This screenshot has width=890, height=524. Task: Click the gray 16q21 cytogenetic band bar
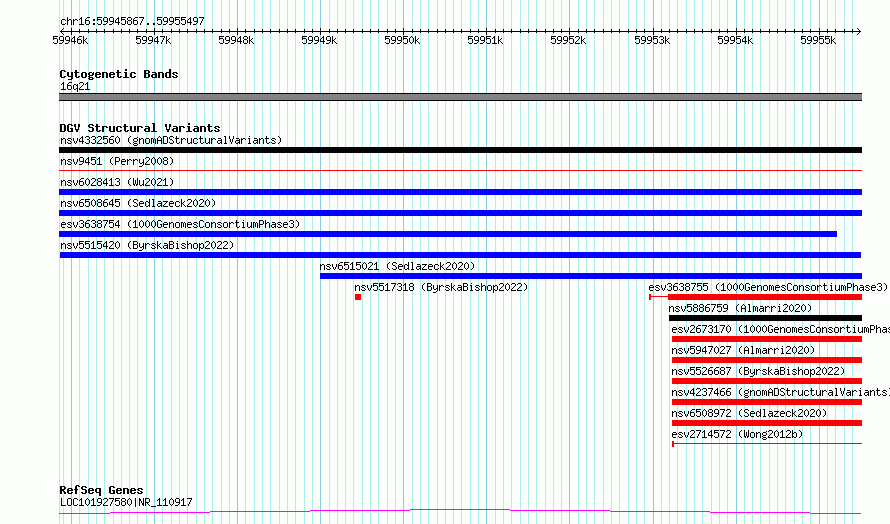[x=460, y=97]
